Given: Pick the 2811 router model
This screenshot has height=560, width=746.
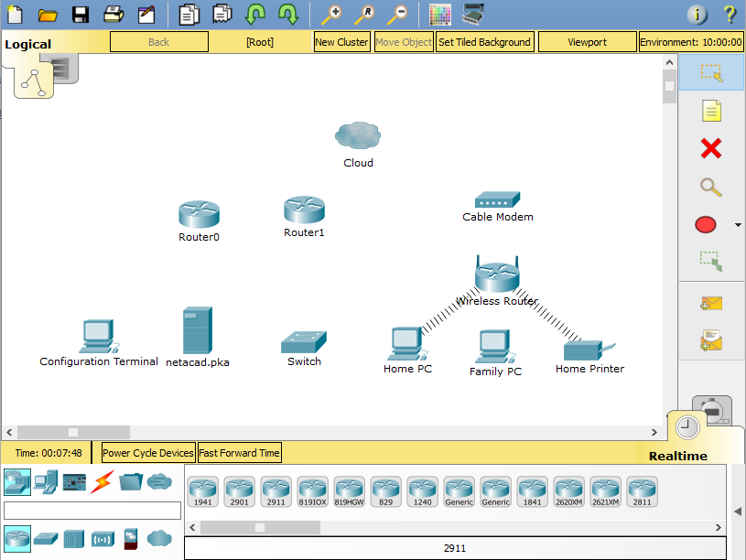Looking at the screenshot, I should 642,491.
